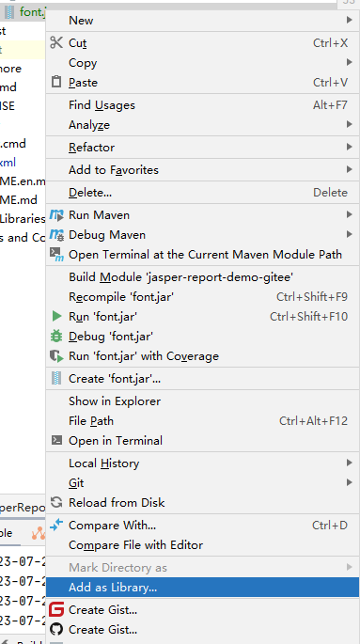This screenshot has height=644, width=360.
Task: Expand the Git submenu arrow
Action: 349,482
